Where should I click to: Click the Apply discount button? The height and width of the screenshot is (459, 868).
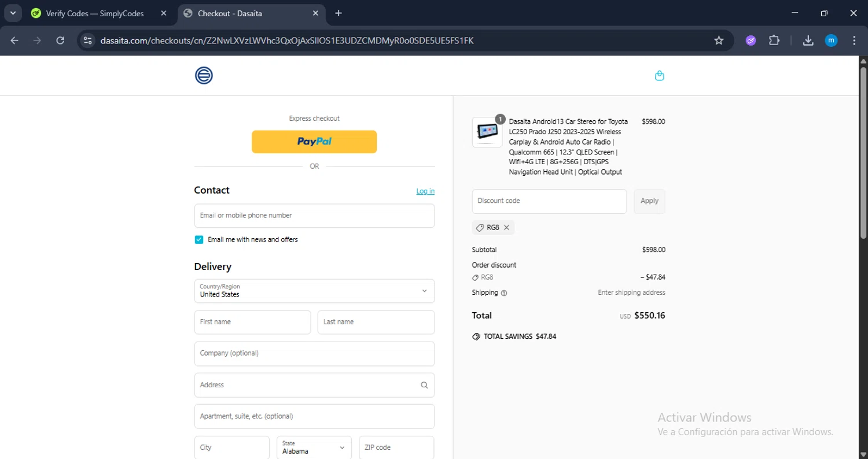649,201
